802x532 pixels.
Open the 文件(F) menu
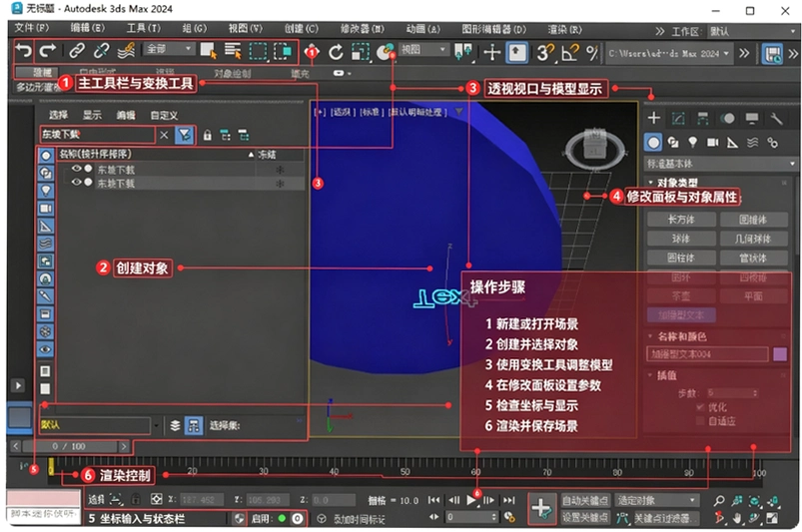click(32, 28)
